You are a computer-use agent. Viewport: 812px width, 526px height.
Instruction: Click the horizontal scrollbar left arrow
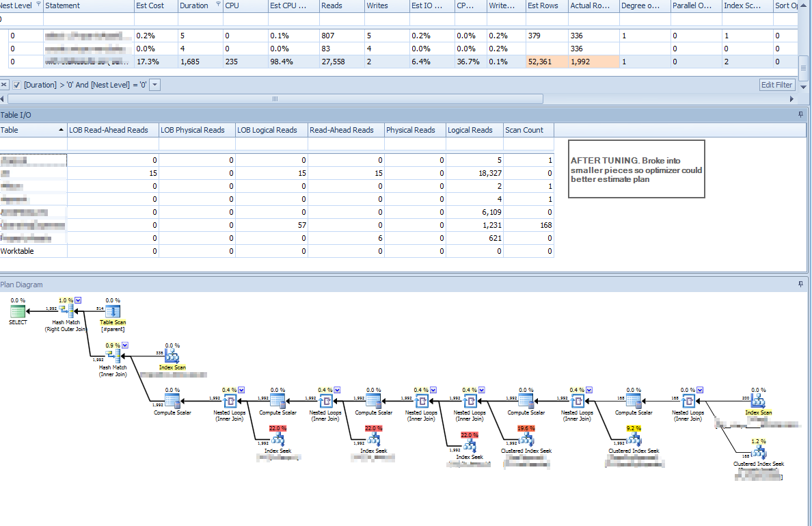pyautogui.click(x=2, y=98)
